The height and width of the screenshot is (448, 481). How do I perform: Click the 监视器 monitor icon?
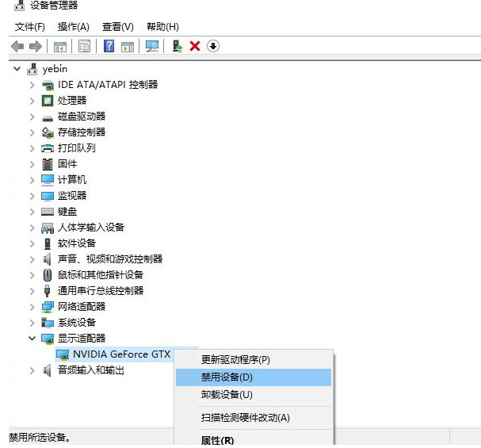click(x=48, y=196)
